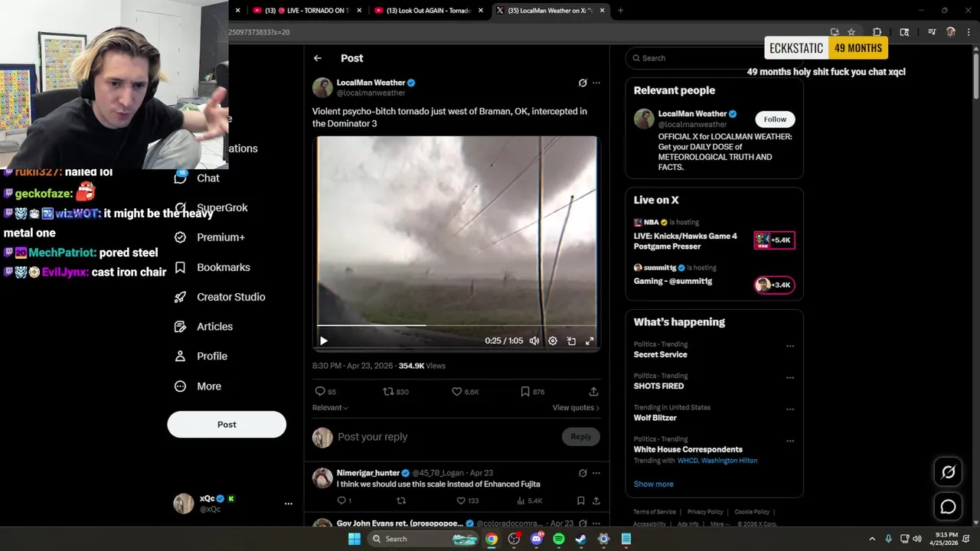Close the LocalMan Weather on X tab

(x=603, y=11)
